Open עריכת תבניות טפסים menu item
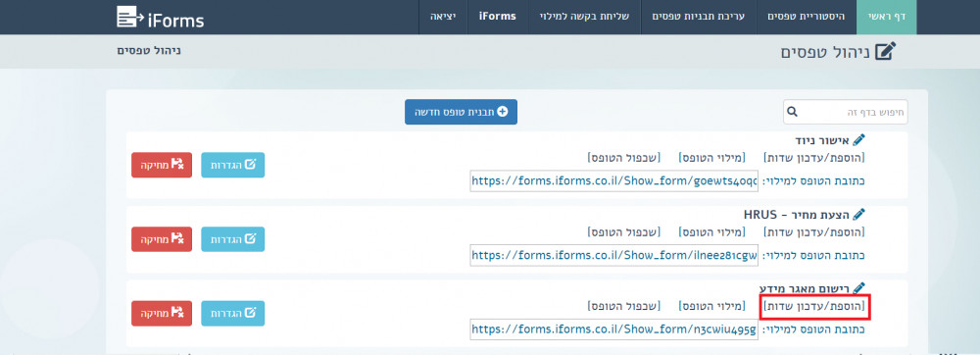Image resolution: width=980 pixels, height=355 pixels. (x=698, y=17)
